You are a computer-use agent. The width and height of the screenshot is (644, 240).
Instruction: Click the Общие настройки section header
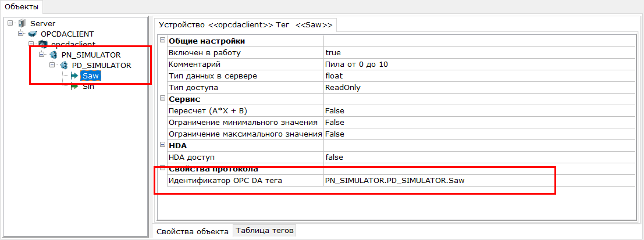coord(207,41)
